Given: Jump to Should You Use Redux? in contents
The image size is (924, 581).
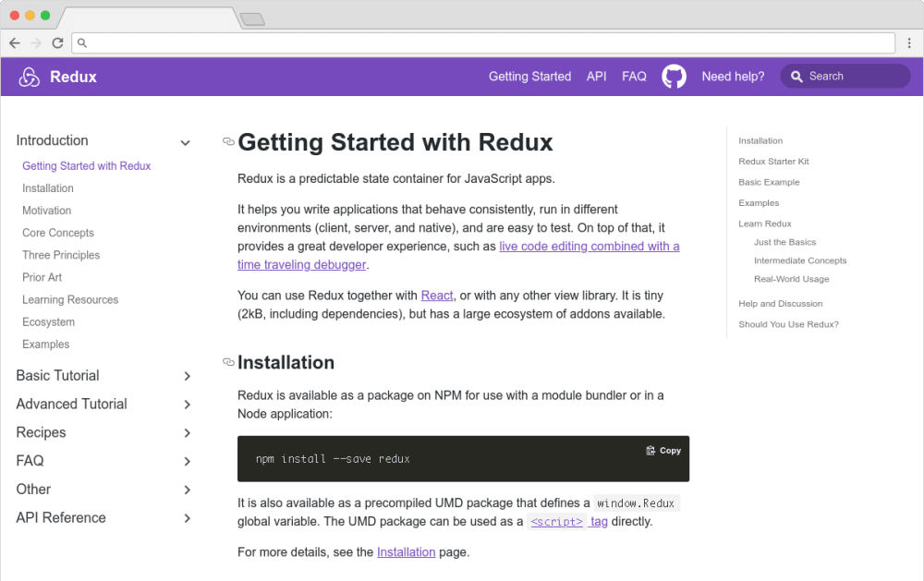Looking at the screenshot, I should pos(788,325).
